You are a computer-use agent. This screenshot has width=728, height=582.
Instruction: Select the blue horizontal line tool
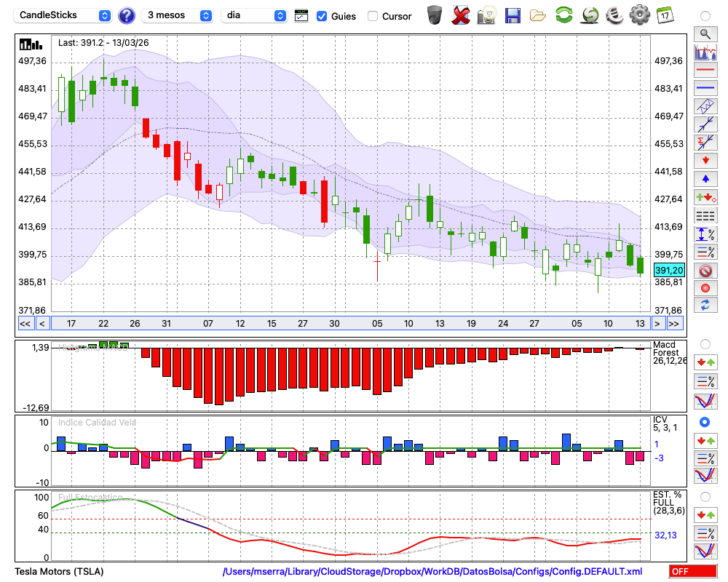[x=705, y=88]
